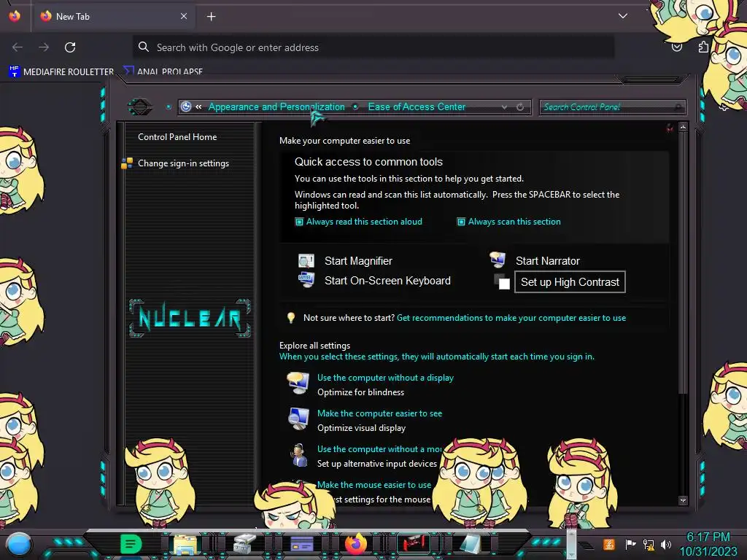747x560 pixels.
Task: Click scroll down arrow in Control Panel
Action: click(683, 500)
